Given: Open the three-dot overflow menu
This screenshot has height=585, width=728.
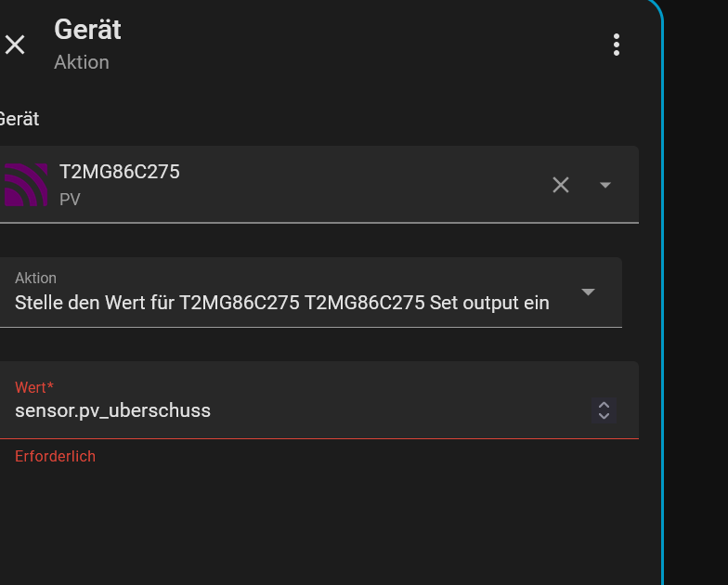Looking at the screenshot, I should pos(616,45).
